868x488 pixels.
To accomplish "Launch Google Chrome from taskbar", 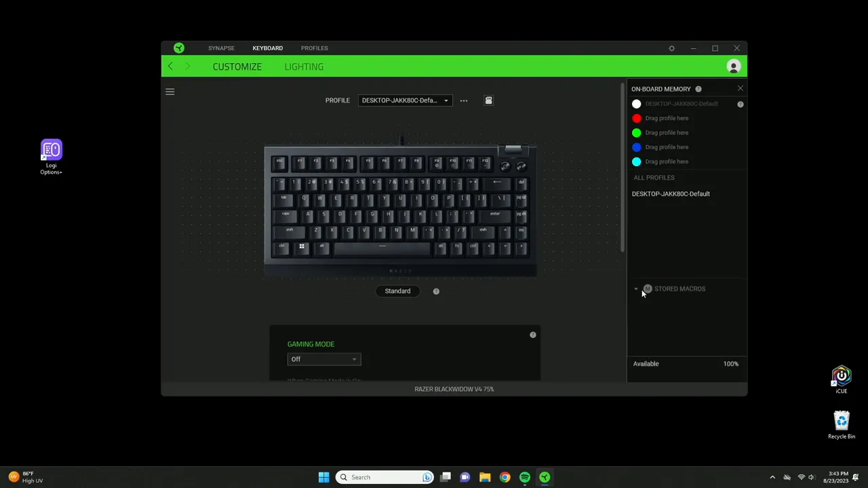I will click(505, 477).
